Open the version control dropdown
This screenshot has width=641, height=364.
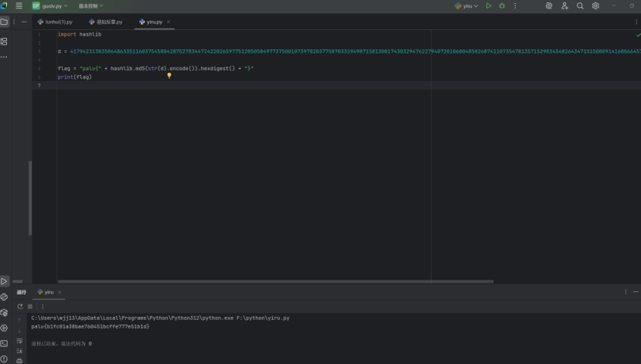tap(90, 5)
